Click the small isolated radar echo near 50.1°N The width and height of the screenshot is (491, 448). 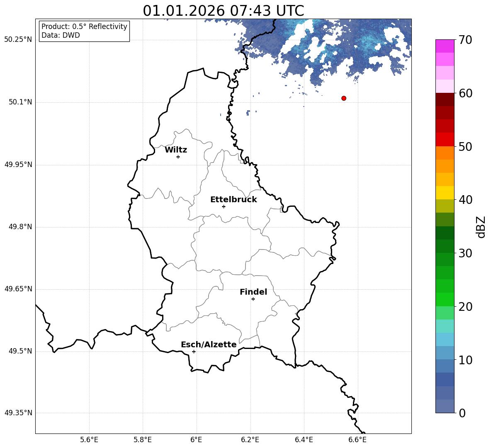point(248,113)
